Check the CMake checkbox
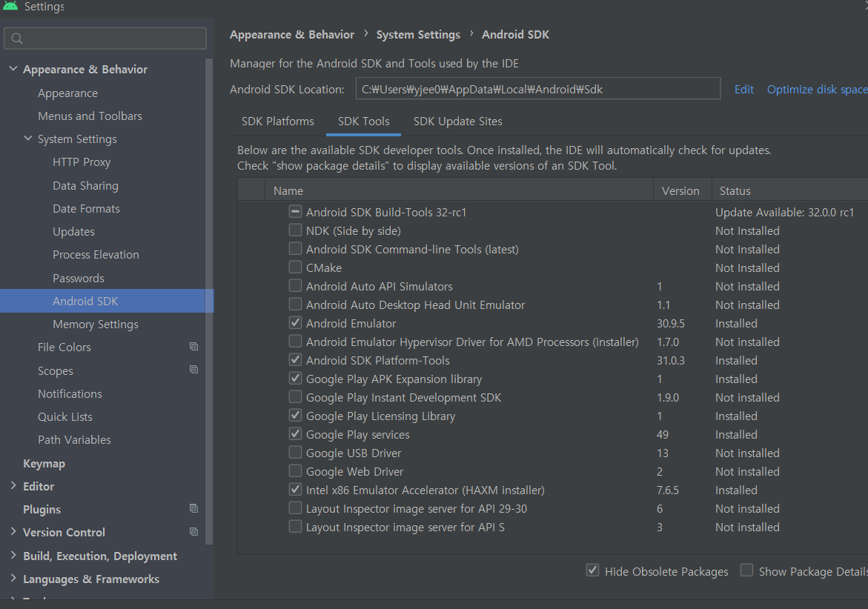 [295, 267]
